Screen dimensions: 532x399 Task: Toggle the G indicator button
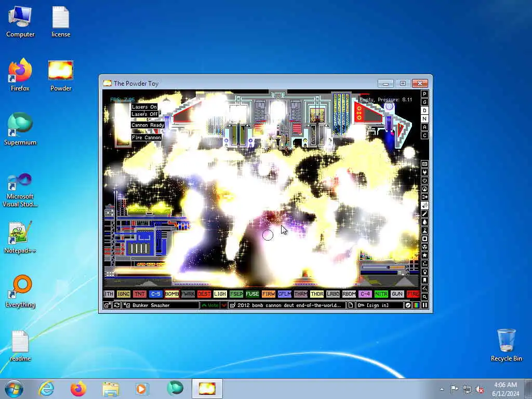(424, 102)
